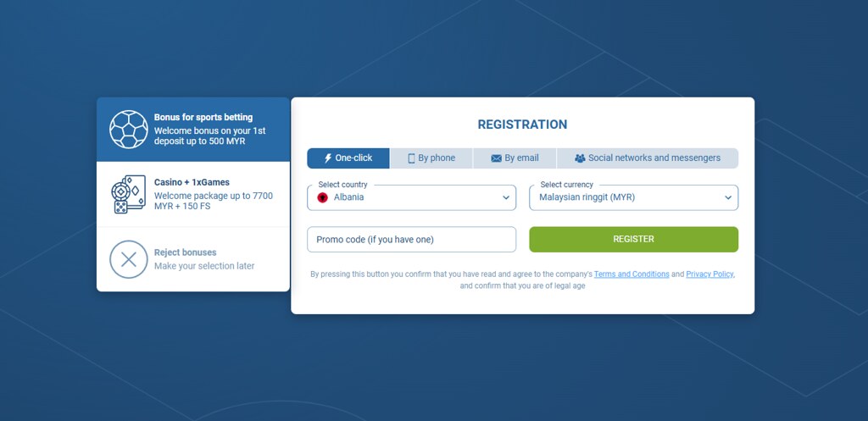Click the Albania flag icon
868x421 pixels.
[323, 197]
